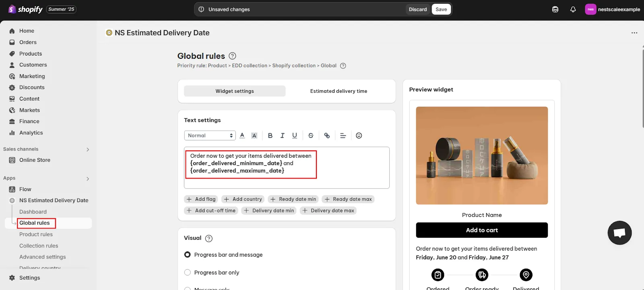This screenshot has height=290, width=644.
Task: Click the help icon beside Visual
Action: [208, 239]
